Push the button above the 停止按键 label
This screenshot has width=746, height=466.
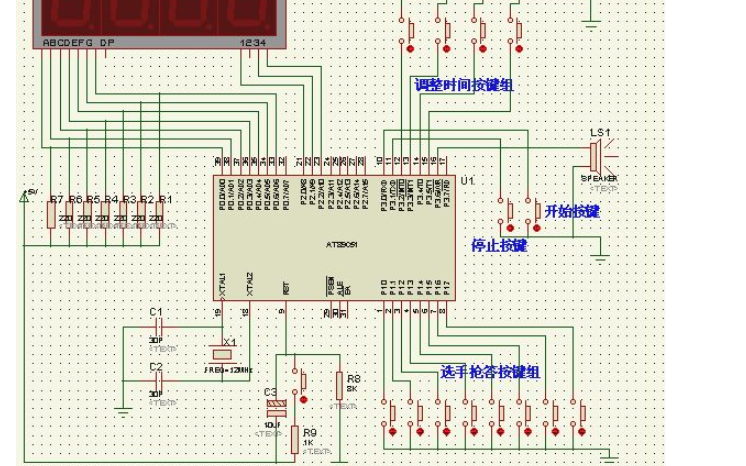pos(506,214)
